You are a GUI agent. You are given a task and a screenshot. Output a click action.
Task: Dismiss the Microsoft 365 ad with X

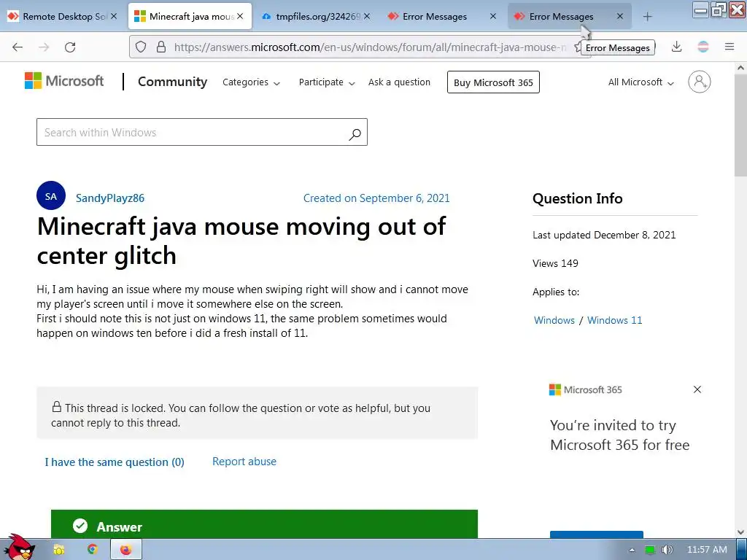pyautogui.click(x=697, y=389)
